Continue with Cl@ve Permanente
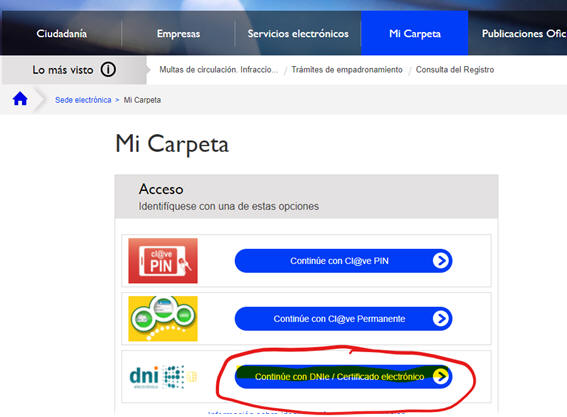 coord(344,319)
